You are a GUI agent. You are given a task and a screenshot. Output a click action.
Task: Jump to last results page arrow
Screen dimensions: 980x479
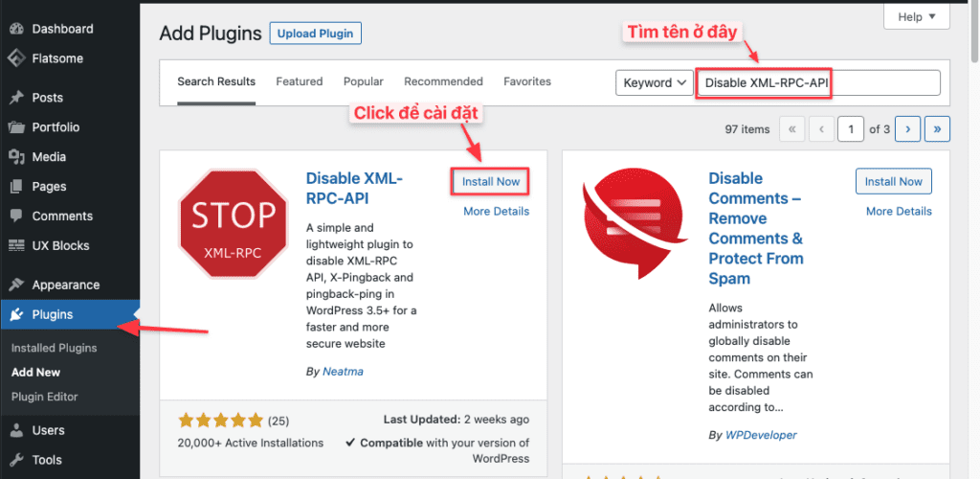click(937, 129)
